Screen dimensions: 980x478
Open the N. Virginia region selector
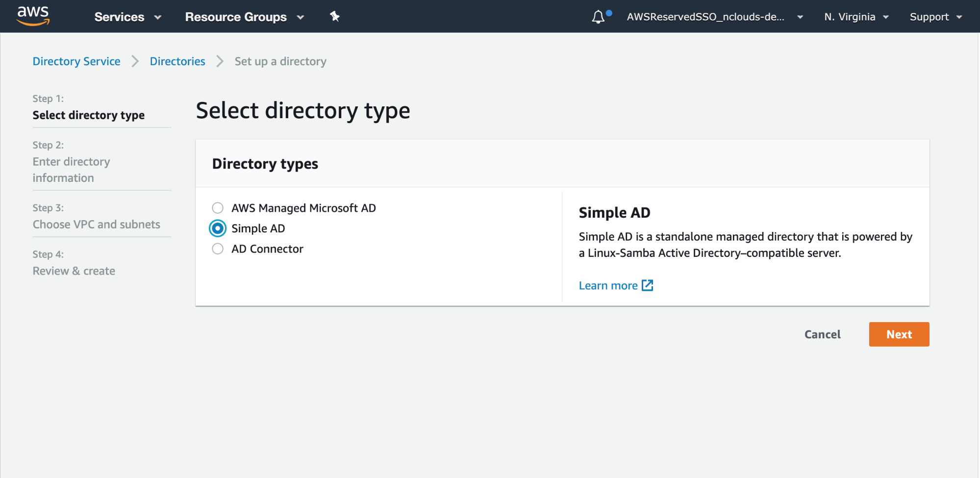[x=856, y=17]
